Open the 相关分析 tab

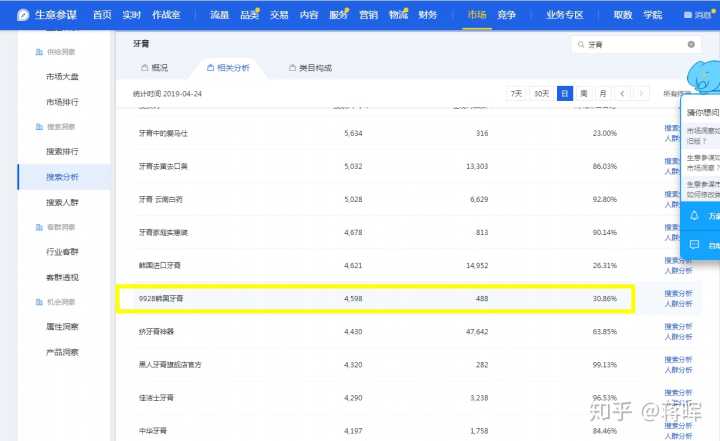(x=227, y=67)
